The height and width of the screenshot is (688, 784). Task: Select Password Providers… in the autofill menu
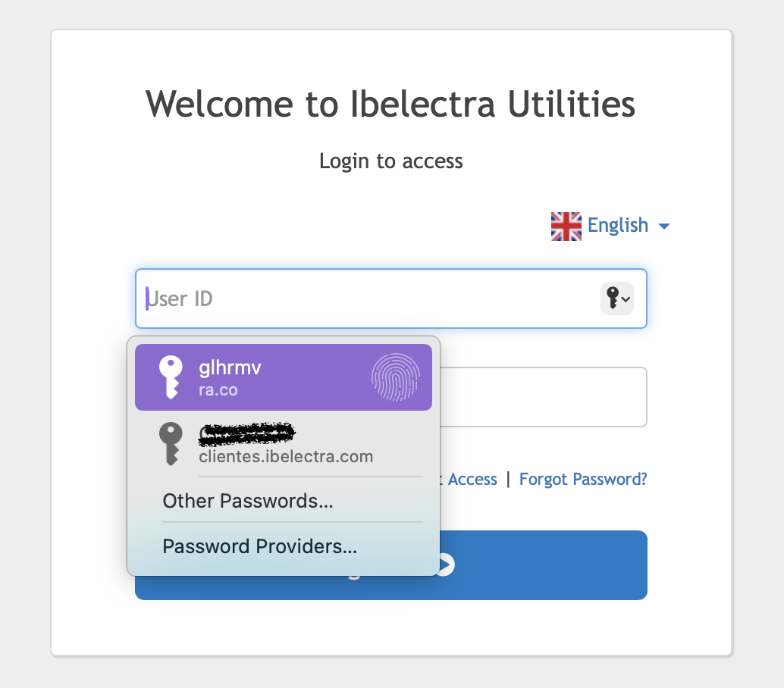[259, 546]
